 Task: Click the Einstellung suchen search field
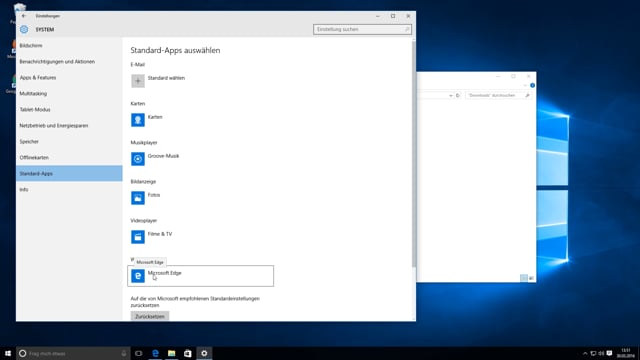click(x=362, y=29)
